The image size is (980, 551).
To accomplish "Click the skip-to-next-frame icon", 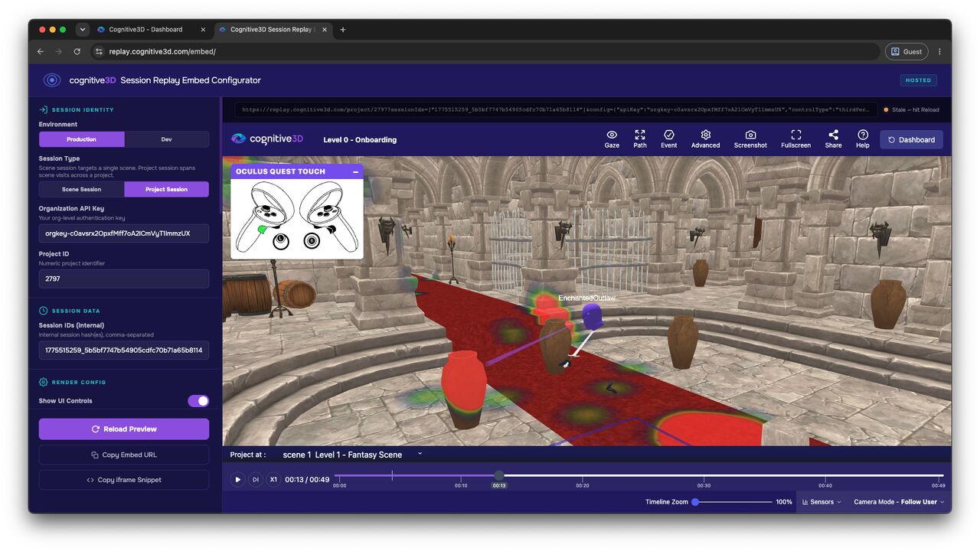I will point(256,480).
